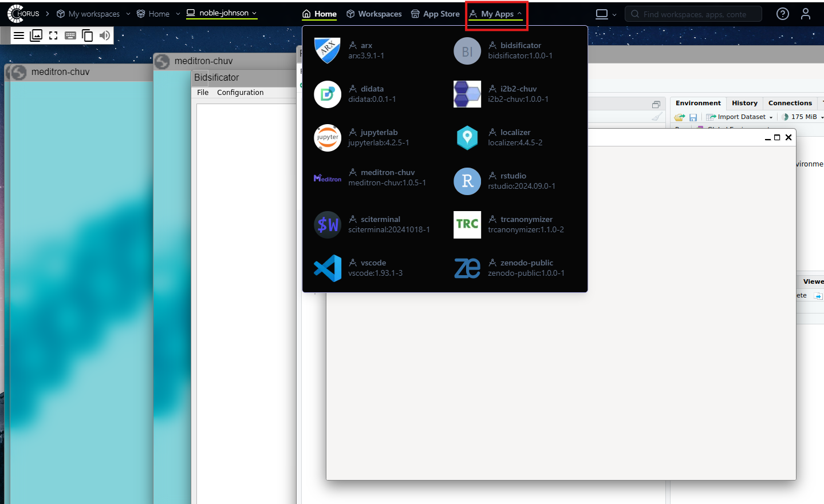Screen dimensions: 824x504
Task: Switch to RStudio Environment tab
Action: tap(698, 103)
